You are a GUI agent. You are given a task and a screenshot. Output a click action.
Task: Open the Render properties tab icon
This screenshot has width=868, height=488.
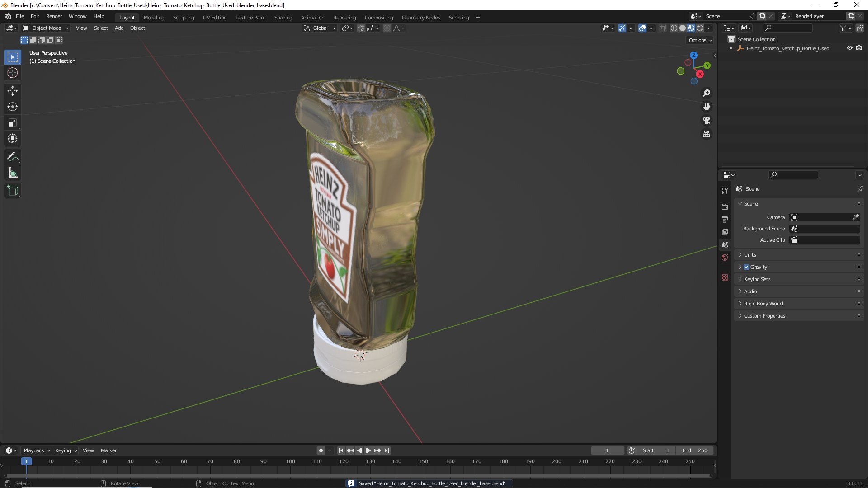(725, 206)
